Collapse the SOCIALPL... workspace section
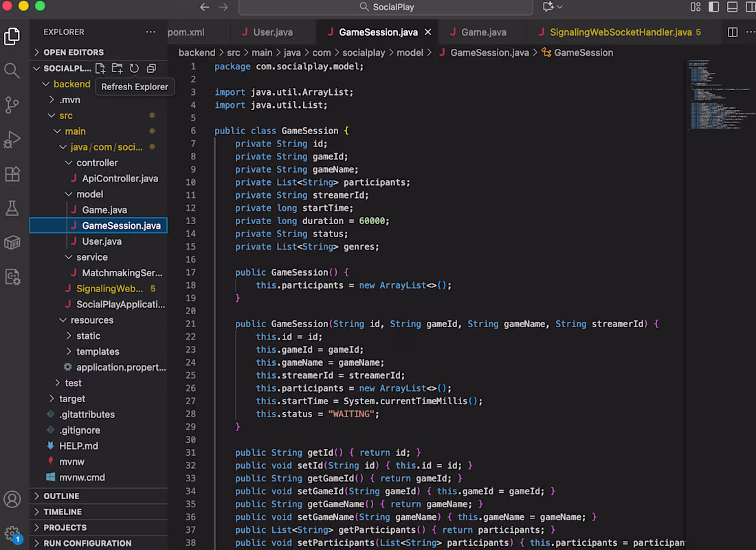The image size is (756, 550). (36, 69)
